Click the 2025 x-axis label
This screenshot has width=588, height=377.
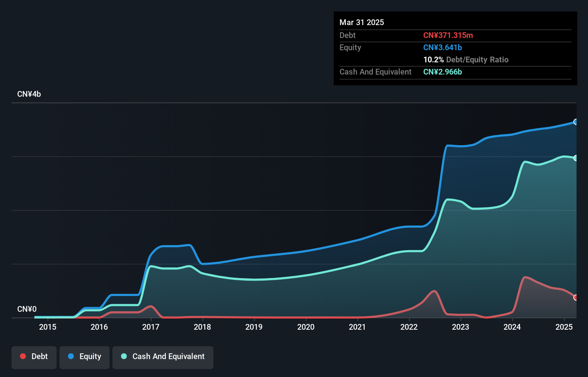tap(564, 327)
